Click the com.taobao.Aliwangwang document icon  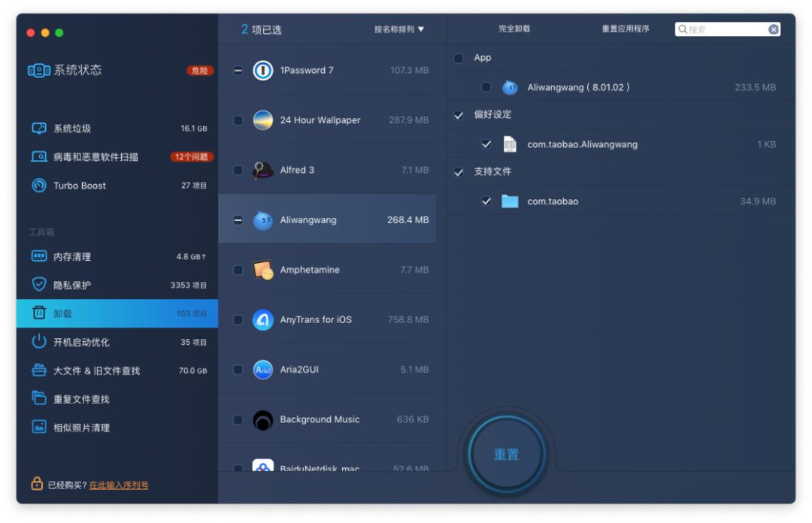[x=510, y=144]
